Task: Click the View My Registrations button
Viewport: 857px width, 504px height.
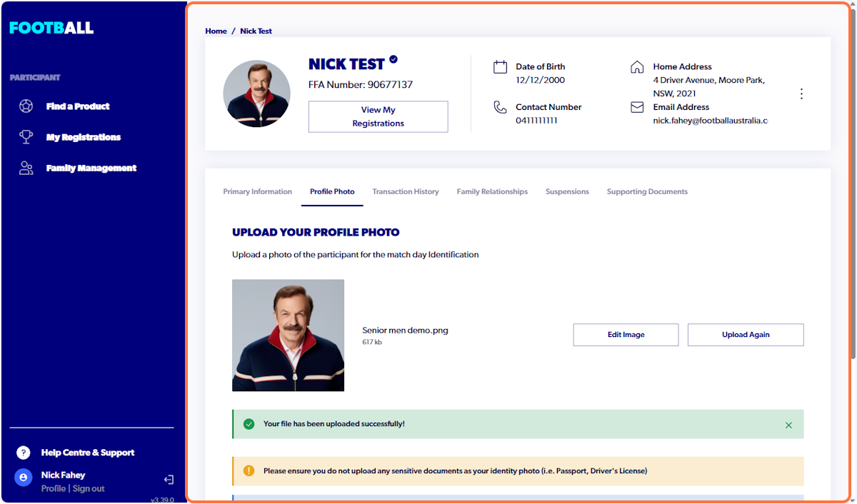Action: click(x=378, y=116)
